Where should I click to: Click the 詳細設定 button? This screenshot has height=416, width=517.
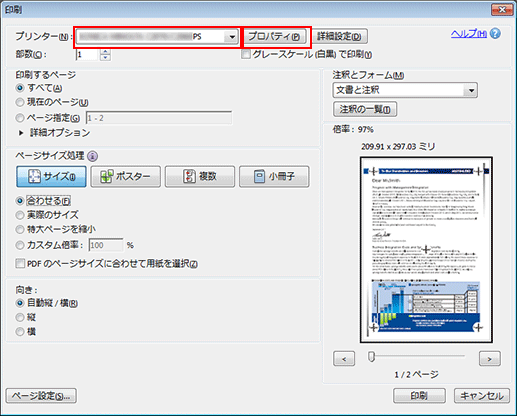coord(339,36)
